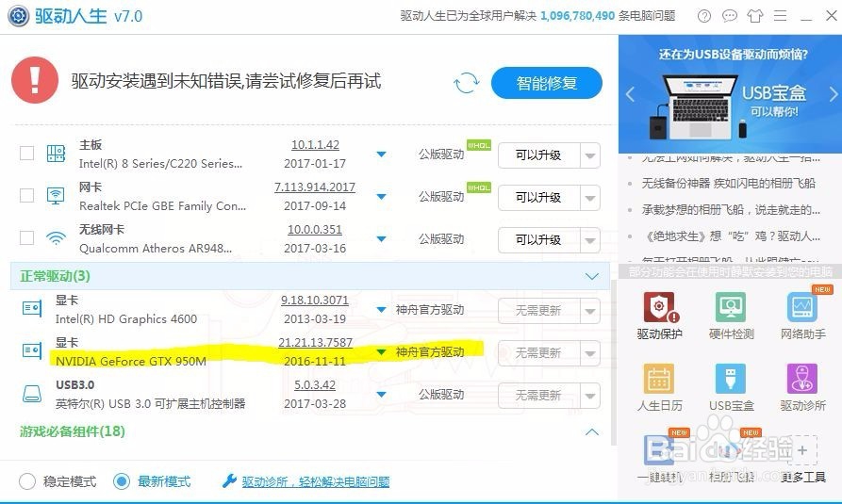Viewport: 842px width, 504px height.
Task: Click the 无线网卡 wifi icon
Action: tap(56, 237)
